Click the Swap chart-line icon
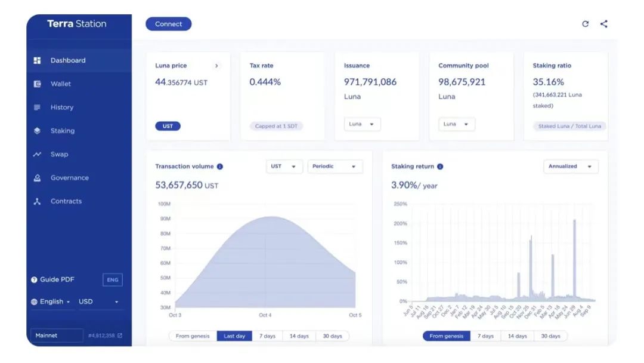The image size is (644, 363). (37, 154)
